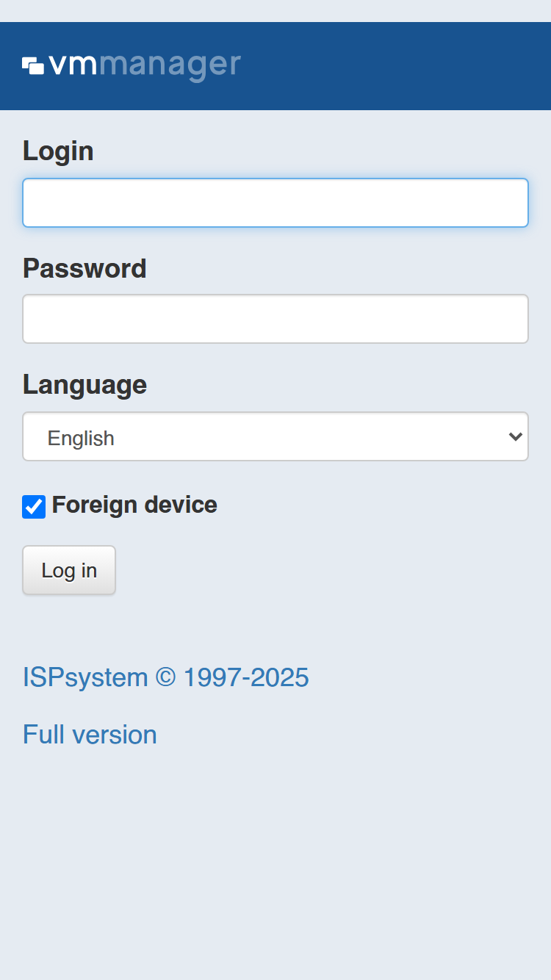This screenshot has height=980, width=551.
Task: Focus the Login input field
Action: point(275,203)
